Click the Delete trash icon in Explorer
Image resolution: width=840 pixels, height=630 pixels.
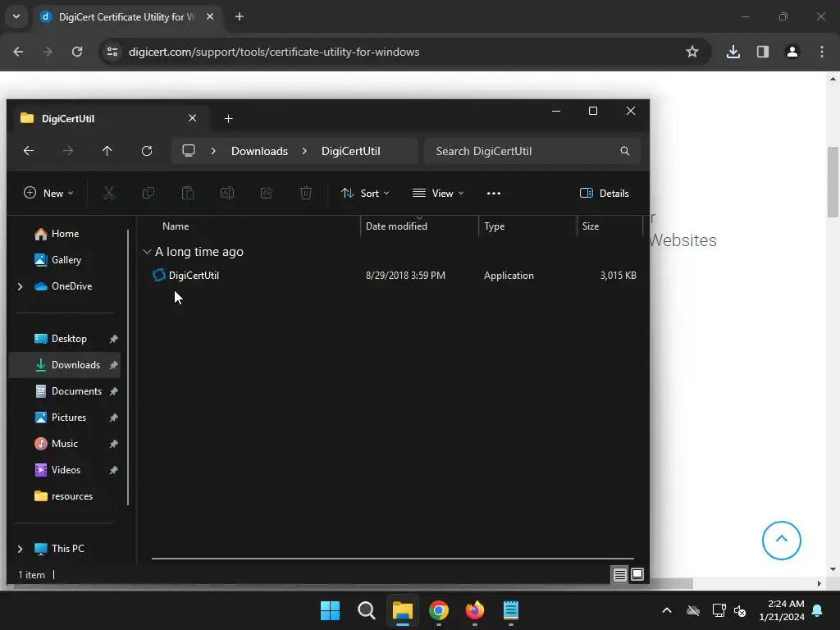pos(306,193)
